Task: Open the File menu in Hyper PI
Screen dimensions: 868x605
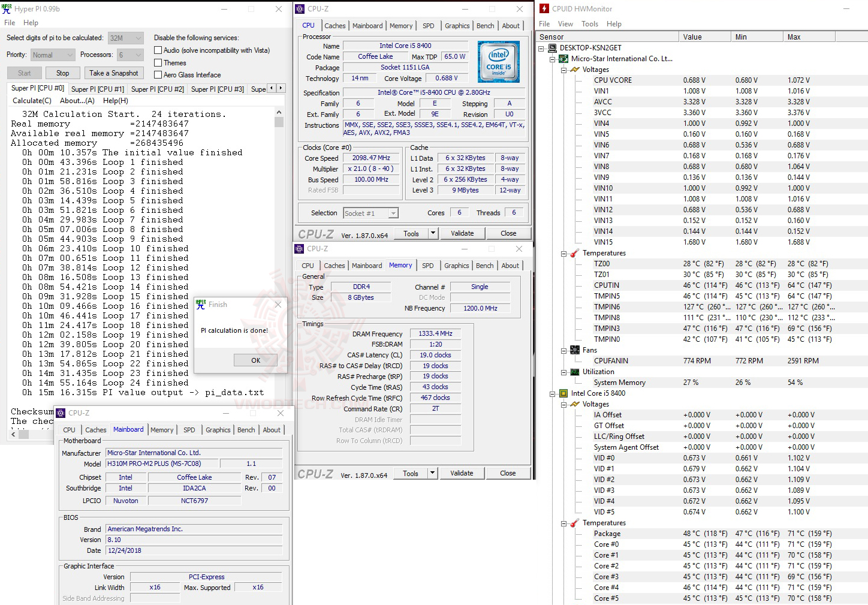Action: click(10, 23)
